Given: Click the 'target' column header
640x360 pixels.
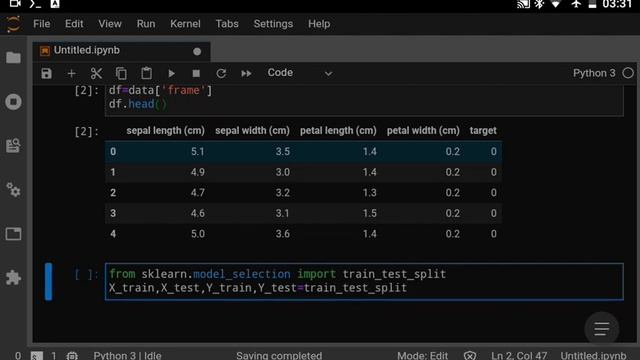Looking at the screenshot, I should pyautogui.click(x=483, y=131).
